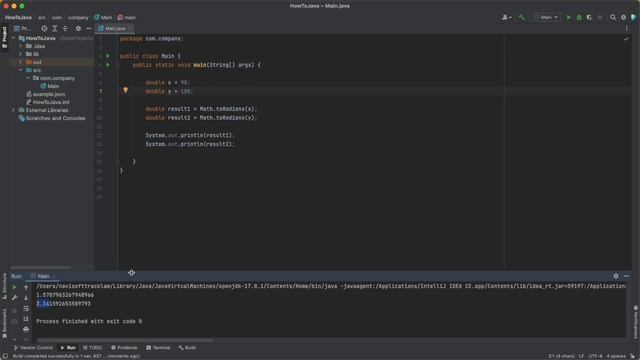Click the yellow lightbulb intention icon

coord(125,90)
